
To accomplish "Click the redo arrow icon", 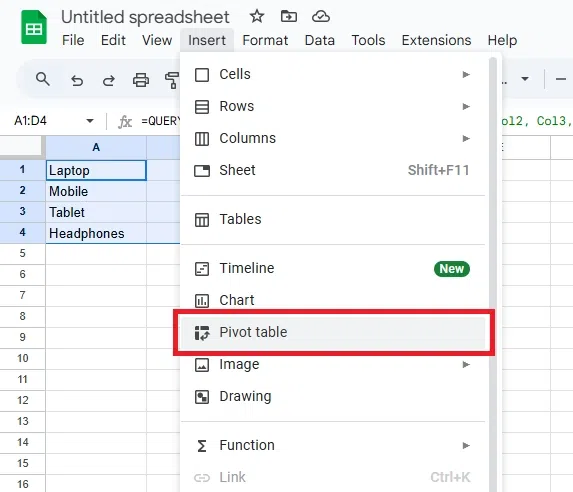I will [x=109, y=80].
